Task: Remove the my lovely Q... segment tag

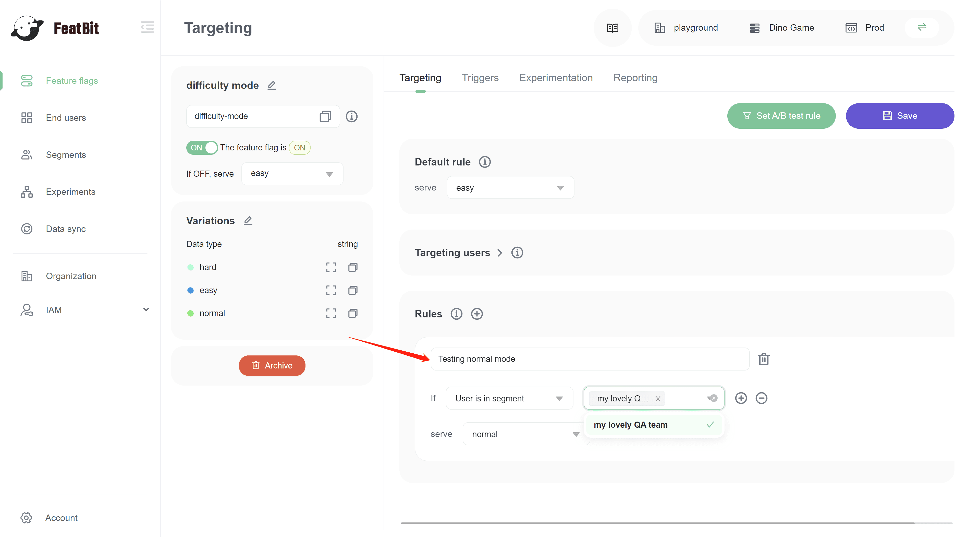Action: coord(658,398)
